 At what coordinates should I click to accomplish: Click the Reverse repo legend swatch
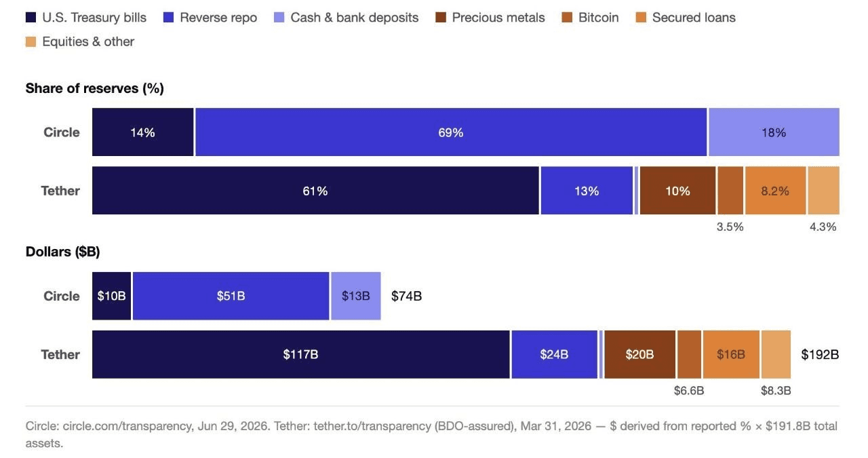point(169,18)
